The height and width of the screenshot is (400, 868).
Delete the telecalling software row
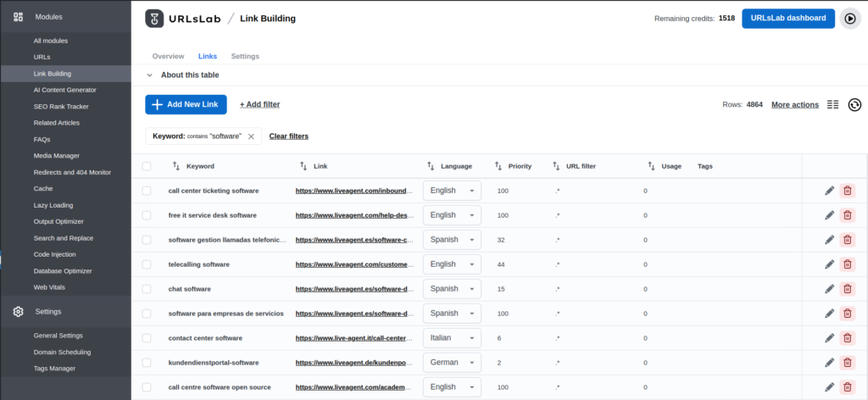tap(847, 264)
